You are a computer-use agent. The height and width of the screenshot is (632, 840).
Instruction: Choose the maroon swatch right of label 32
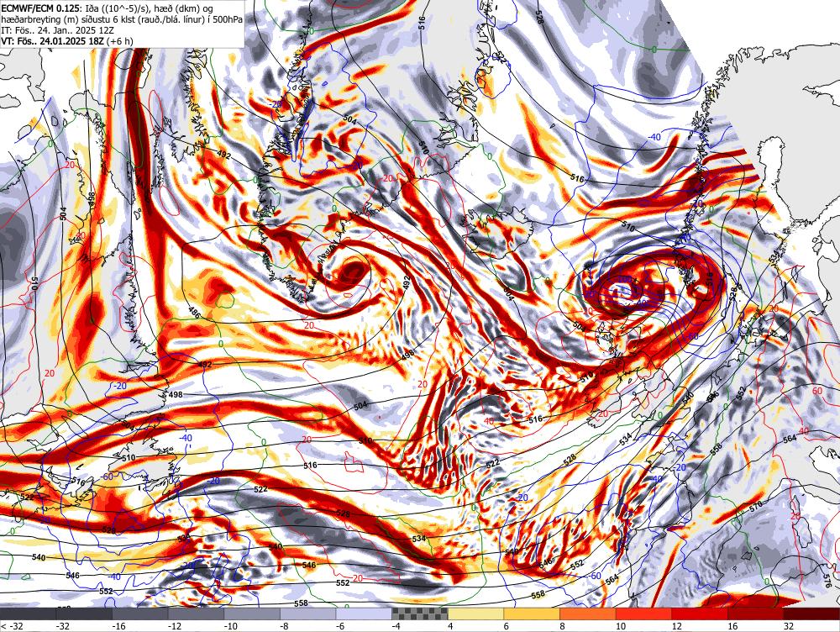click(x=812, y=614)
